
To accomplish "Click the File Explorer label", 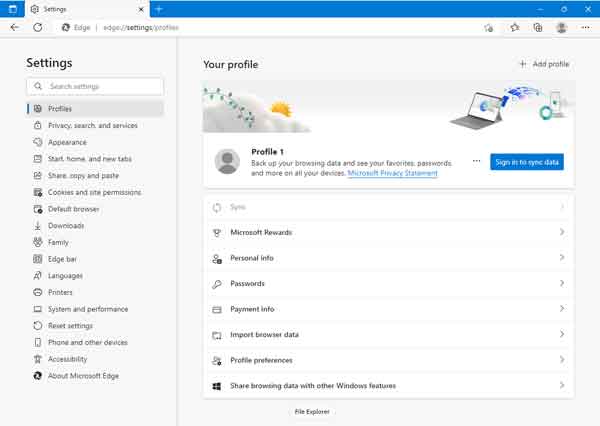I will coord(312,412).
